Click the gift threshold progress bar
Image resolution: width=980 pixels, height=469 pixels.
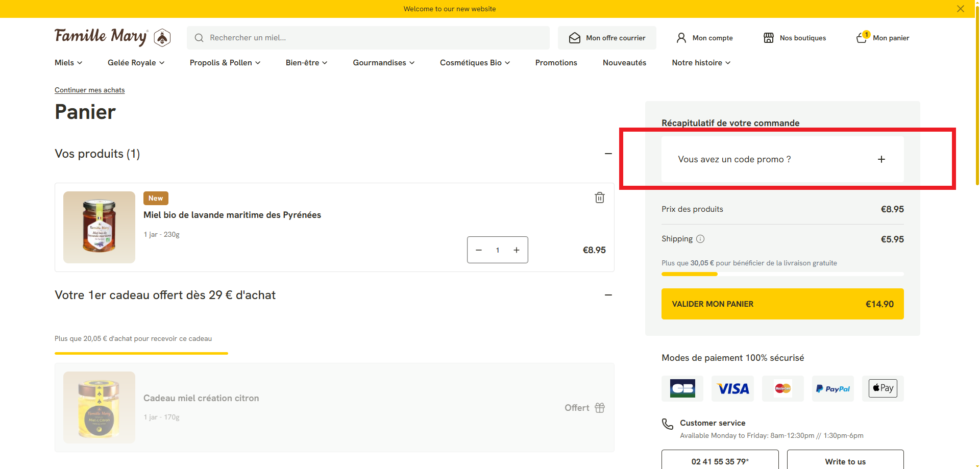(141, 353)
